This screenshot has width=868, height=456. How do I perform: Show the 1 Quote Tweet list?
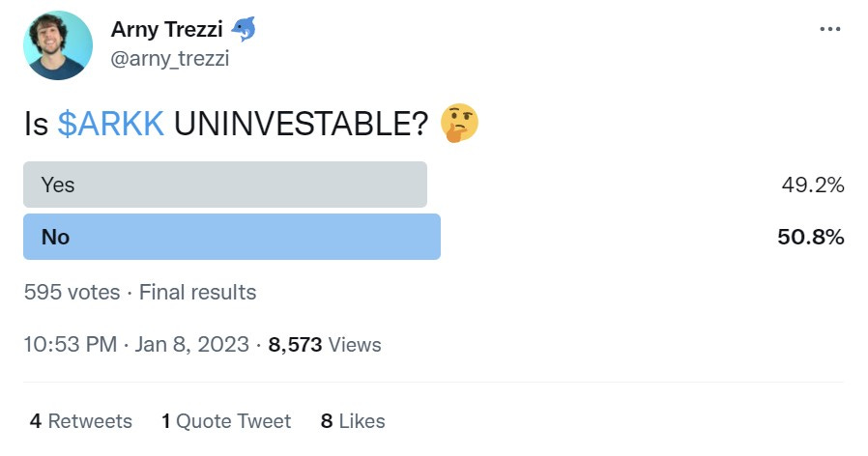[x=226, y=421]
